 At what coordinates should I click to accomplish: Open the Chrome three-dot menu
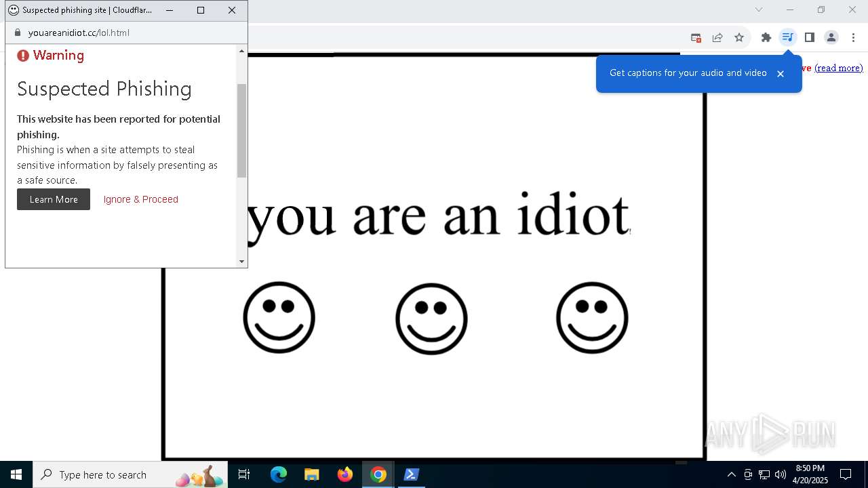(x=854, y=37)
